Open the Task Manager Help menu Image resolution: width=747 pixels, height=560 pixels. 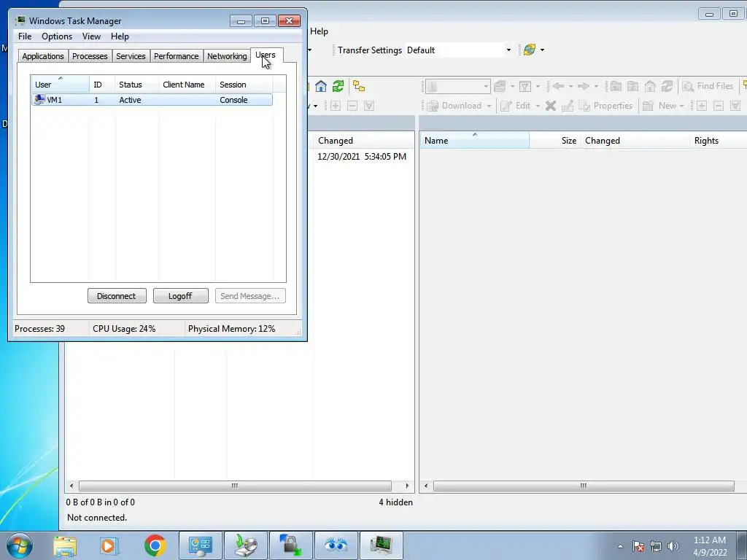(120, 36)
